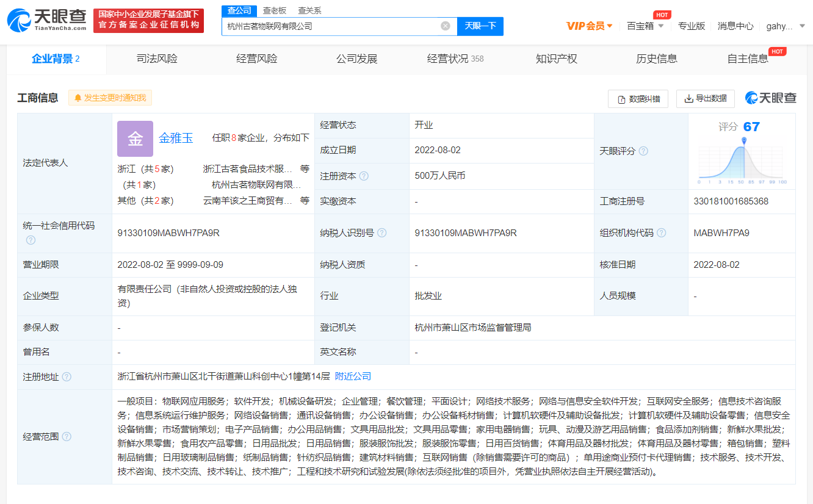
Task: Click help icon beside 经营范围
Action: (x=67, y=437)
